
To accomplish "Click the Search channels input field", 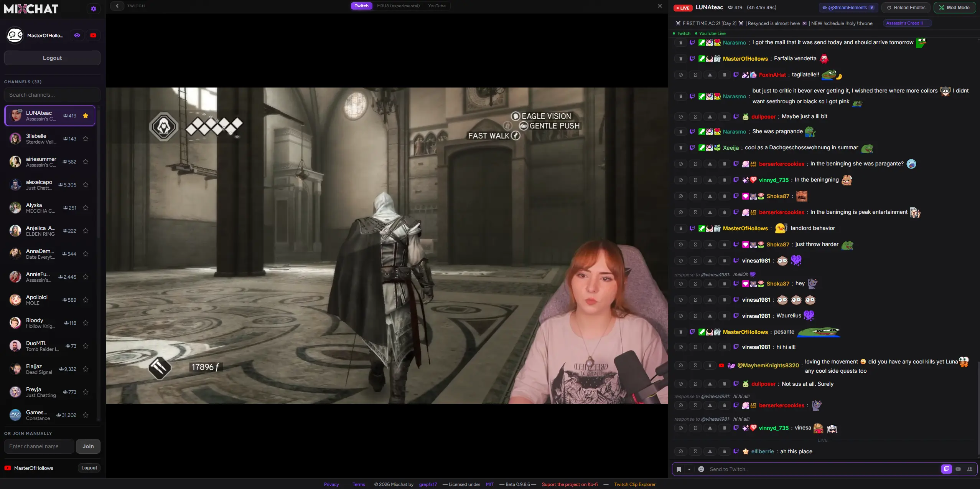I will click(x=52, y=95).
